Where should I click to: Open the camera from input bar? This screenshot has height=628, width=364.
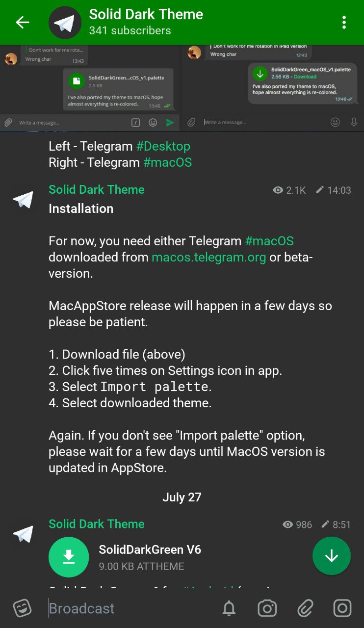(267, 608)
